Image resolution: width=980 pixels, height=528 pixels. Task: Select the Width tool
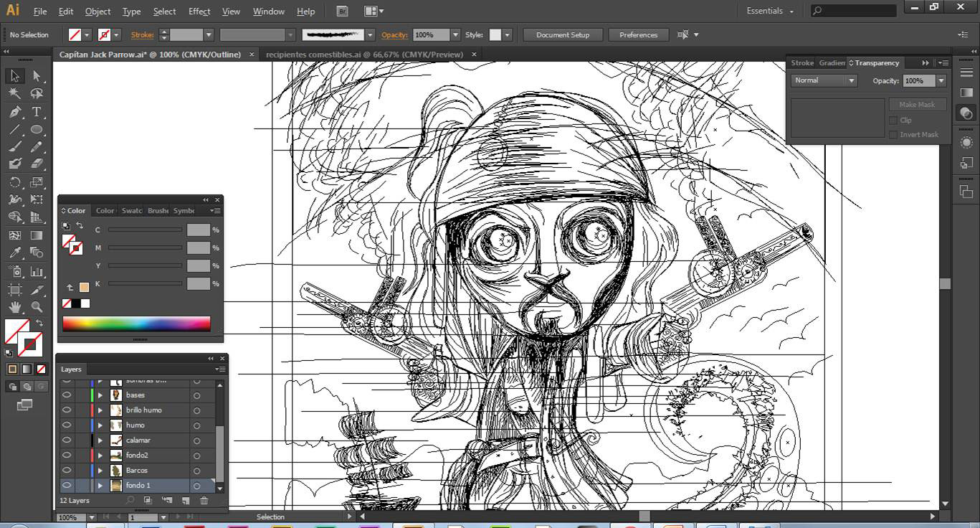pyautogui.click(x=14, y=199)
